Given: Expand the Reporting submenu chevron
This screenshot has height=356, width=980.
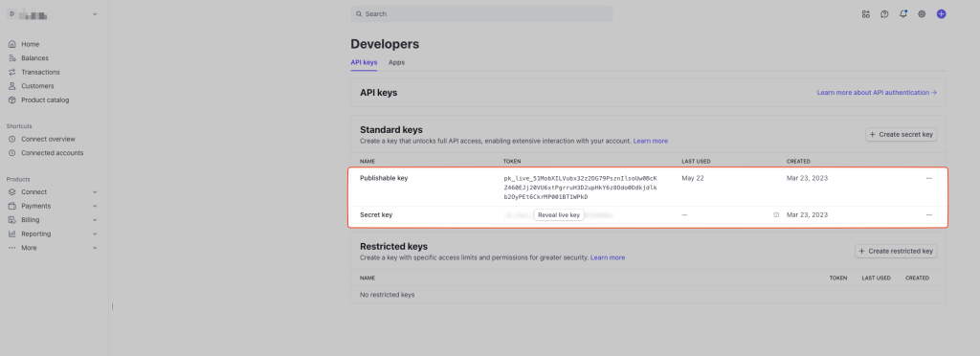Looking at the screenshot, I should 95,234.
